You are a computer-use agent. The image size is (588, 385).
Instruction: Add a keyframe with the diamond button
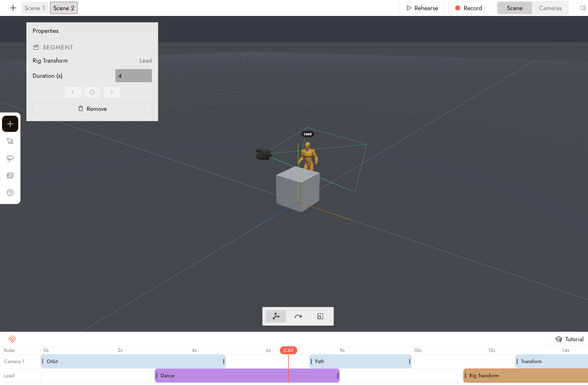pyautogui.click(x=92, y=92)
